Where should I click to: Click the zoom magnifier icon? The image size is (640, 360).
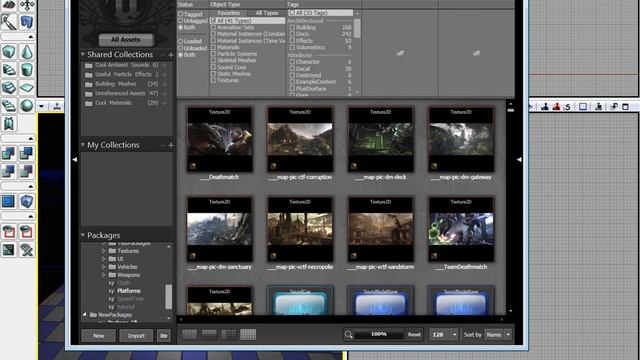pos(348,335)
